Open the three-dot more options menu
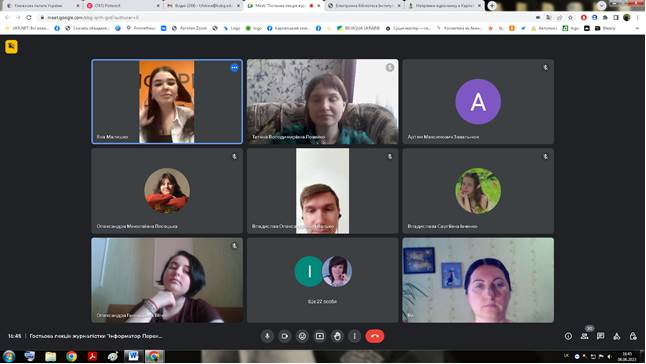The width and height of the screenshot is (646, 364). (354, 336)
